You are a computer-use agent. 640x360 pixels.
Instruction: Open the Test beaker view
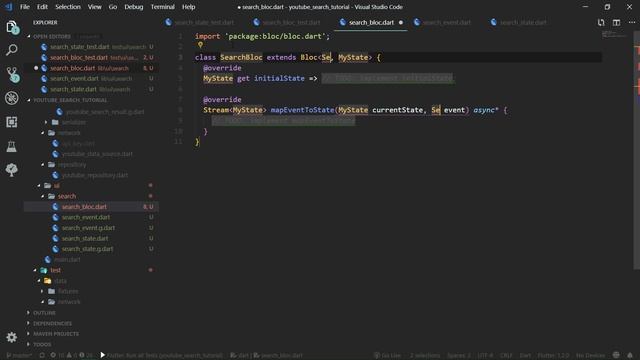pos(11,146)
